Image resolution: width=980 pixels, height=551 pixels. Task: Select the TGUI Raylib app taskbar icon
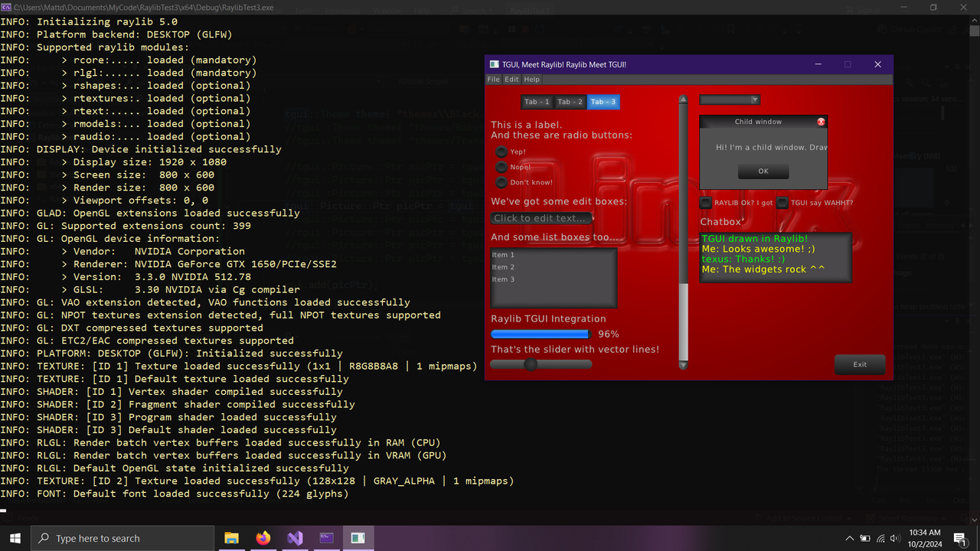(358, 538)
